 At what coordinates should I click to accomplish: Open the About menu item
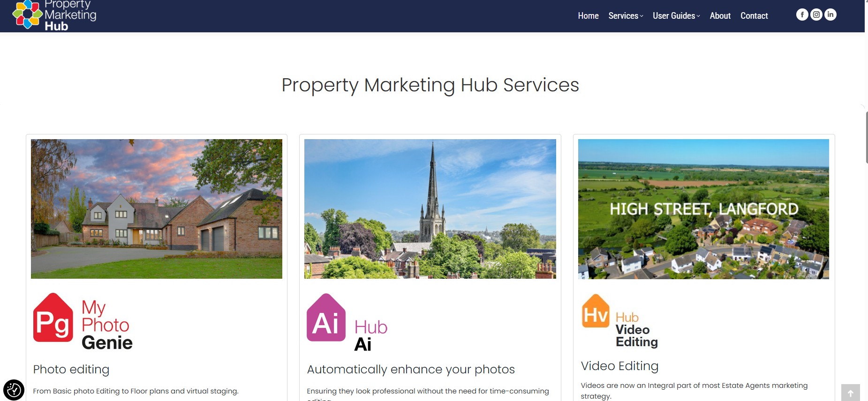coord(720,16)
